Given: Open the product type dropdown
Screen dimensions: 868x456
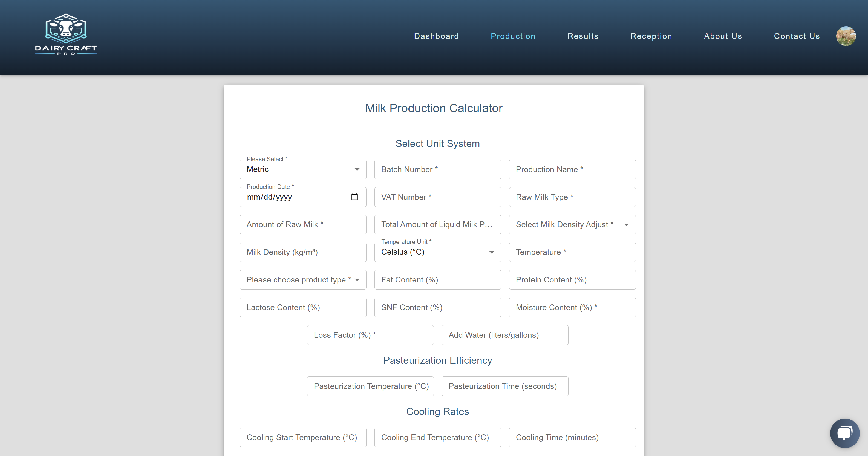Looking at the screenshot, I should click(x=302, y=280).
